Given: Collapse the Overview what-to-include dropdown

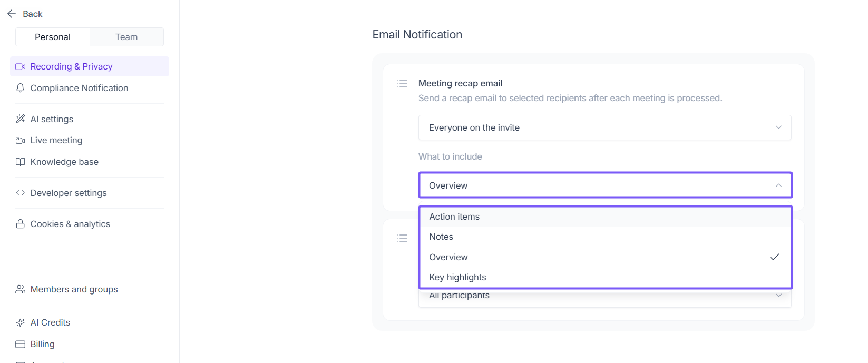Looking at the screenshot, I should (x=604, y=185).
